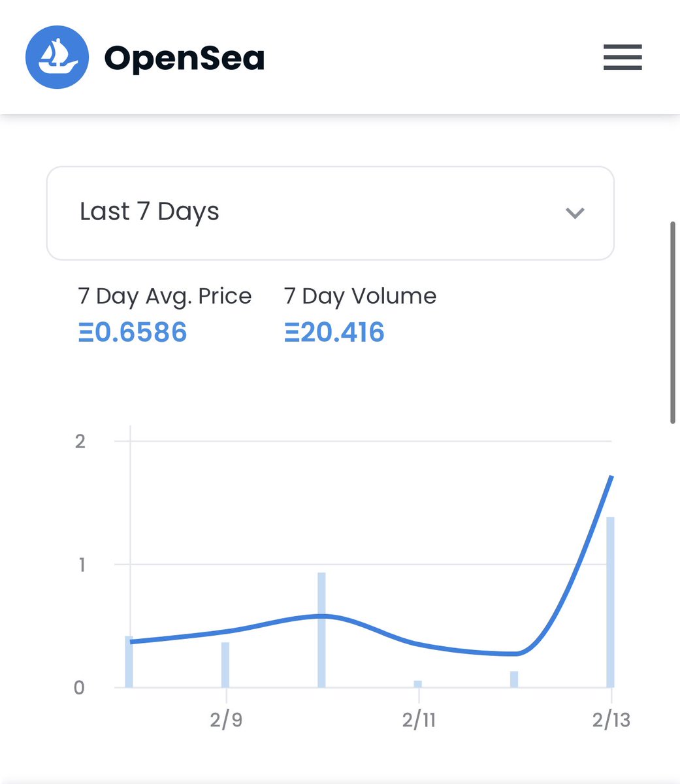Click the page scrollbar thumb
The width and height of the screenshot is (680, 784).
(674, 323)
